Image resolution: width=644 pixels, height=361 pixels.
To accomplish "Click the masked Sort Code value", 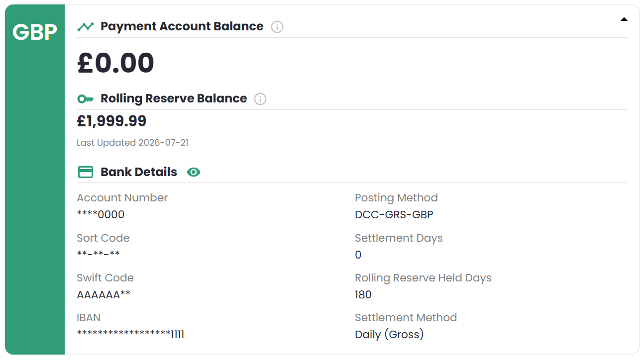I will click(98, 254).
